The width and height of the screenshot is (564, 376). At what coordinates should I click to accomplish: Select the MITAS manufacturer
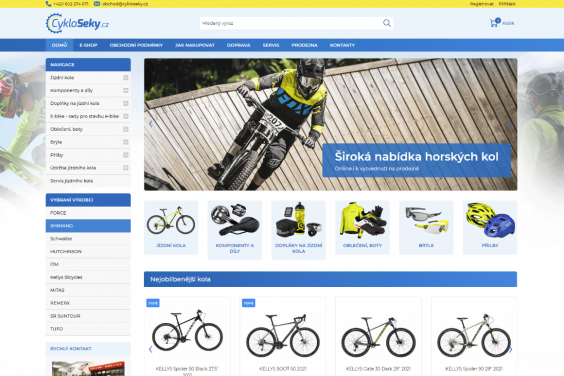pos(88,290)
